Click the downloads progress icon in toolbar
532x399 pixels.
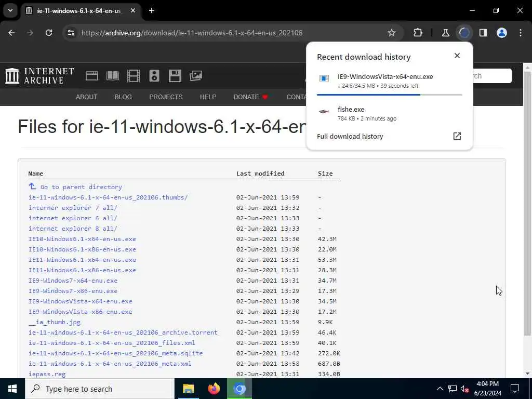click(x=464, y=33)
